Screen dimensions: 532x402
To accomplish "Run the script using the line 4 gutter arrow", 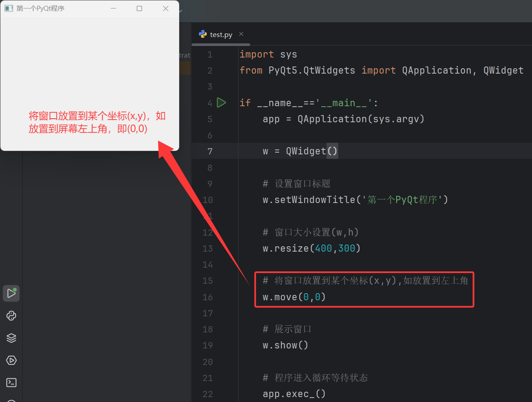I will coord(221,102).
